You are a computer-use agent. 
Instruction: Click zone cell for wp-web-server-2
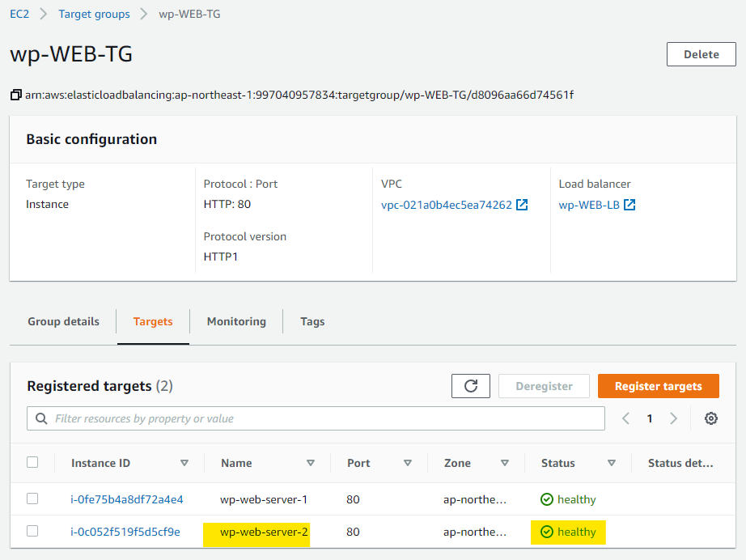(475, 532)
